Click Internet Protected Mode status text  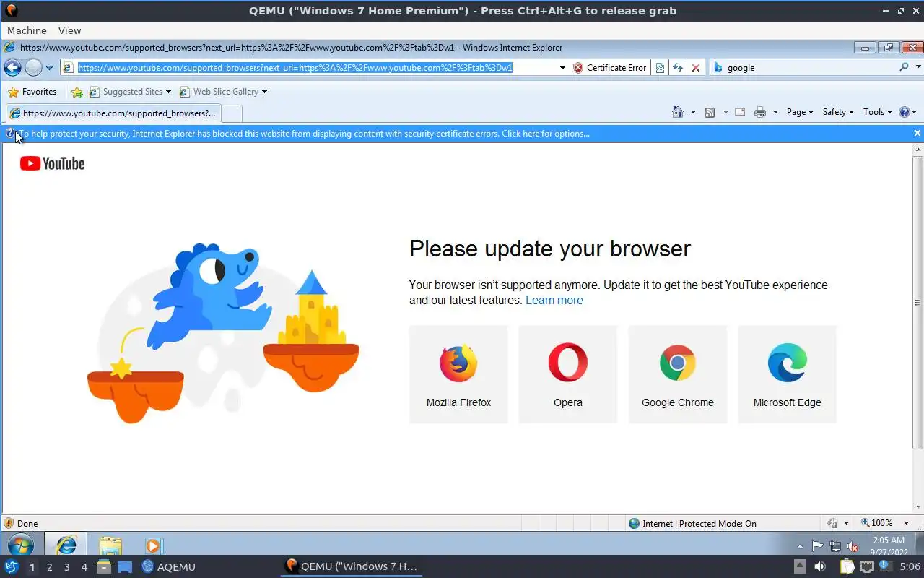click(699, 524)
